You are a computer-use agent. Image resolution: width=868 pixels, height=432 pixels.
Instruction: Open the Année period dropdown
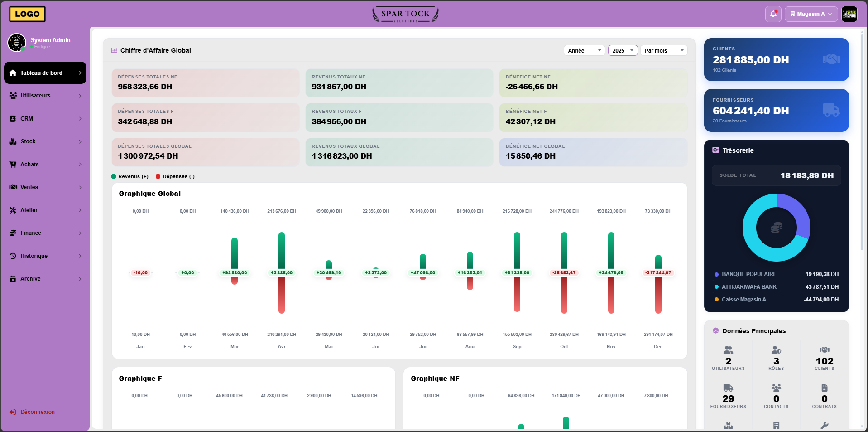tap(584, 50)
